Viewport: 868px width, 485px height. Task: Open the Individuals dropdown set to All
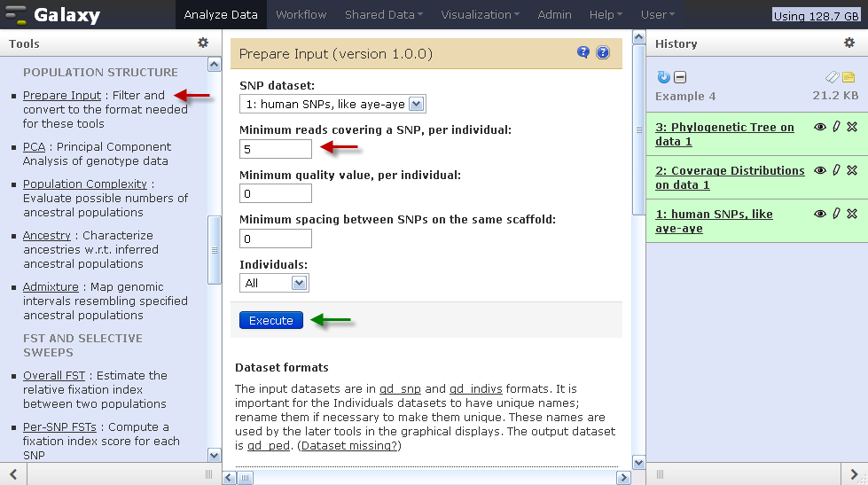274,283
